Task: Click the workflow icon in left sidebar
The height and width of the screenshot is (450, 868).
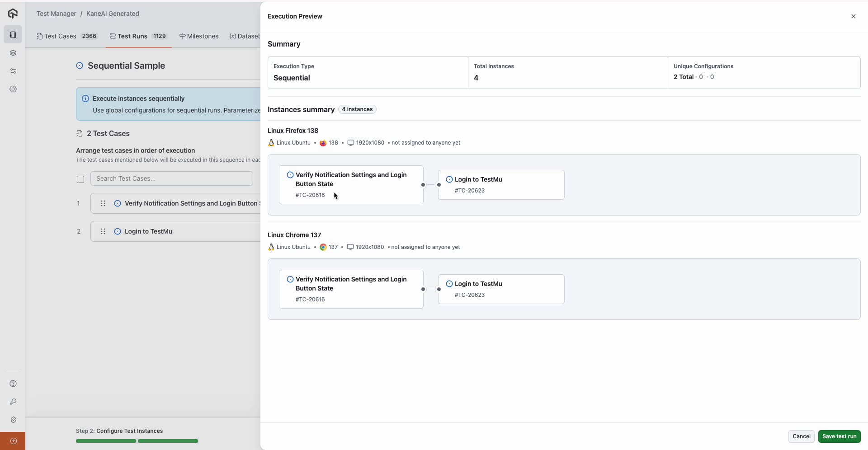Action: (13, 71)
